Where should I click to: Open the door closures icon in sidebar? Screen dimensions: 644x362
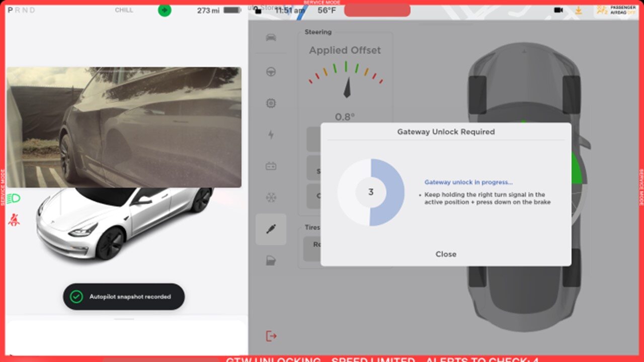click(x=271, y=261)
